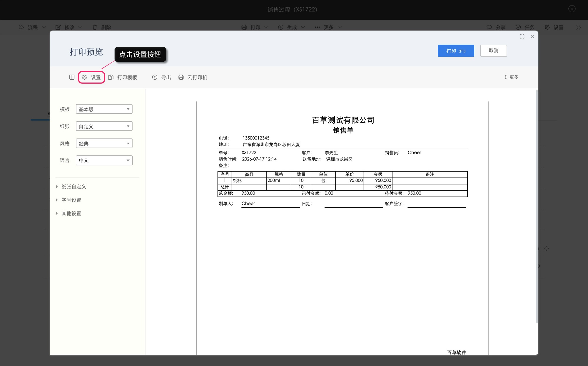
Task: Click the sale time 2026-07-17 12:14
Action: 259,159
